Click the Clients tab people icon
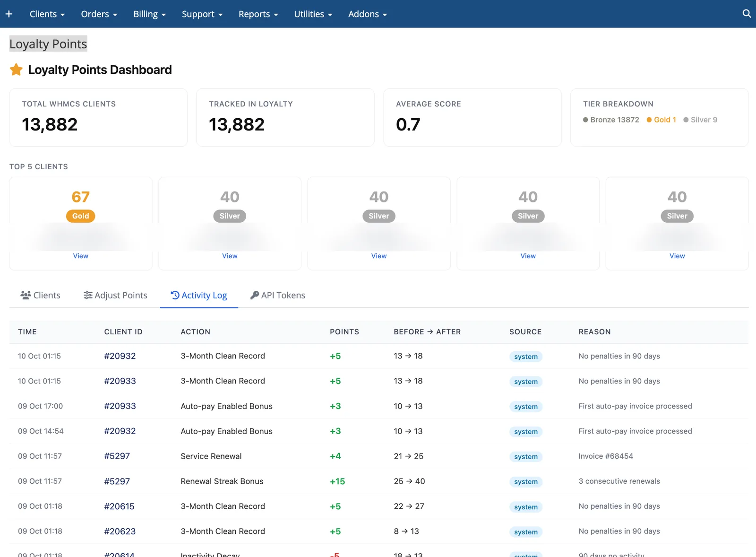Viewport: 756px width, 557px height. [26, 295]
